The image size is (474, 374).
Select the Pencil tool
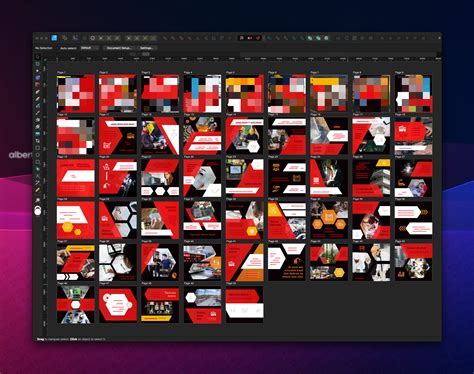(x=38, y=98)
